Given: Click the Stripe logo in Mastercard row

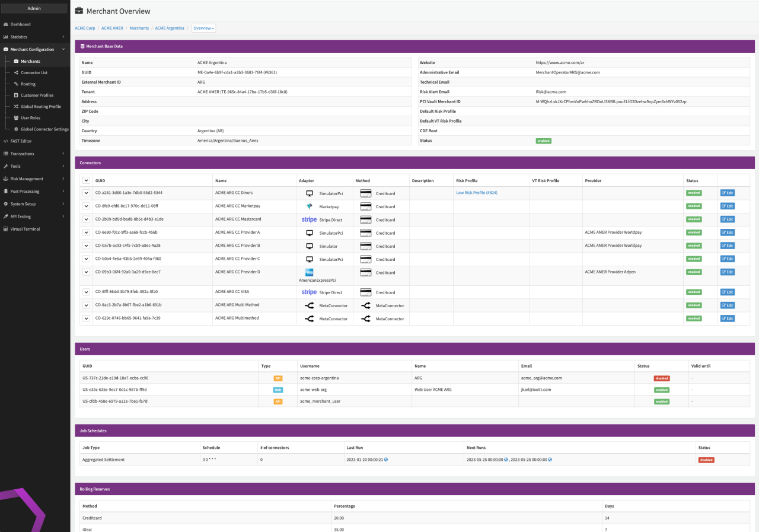Looking at the screenshot, I should pyautogui.click(x=309, y=219).
